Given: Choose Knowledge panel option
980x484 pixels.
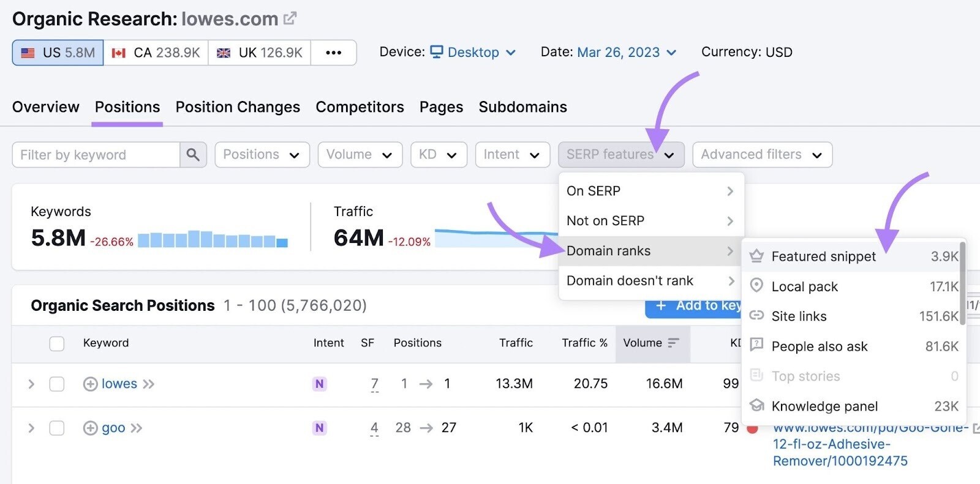Looking at the screenshot, I should tap(851, 406).
